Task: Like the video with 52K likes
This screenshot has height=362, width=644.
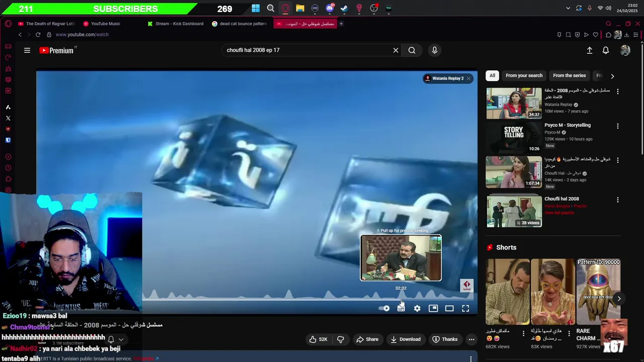Action: pyautogui.click(x=318, y=339)
